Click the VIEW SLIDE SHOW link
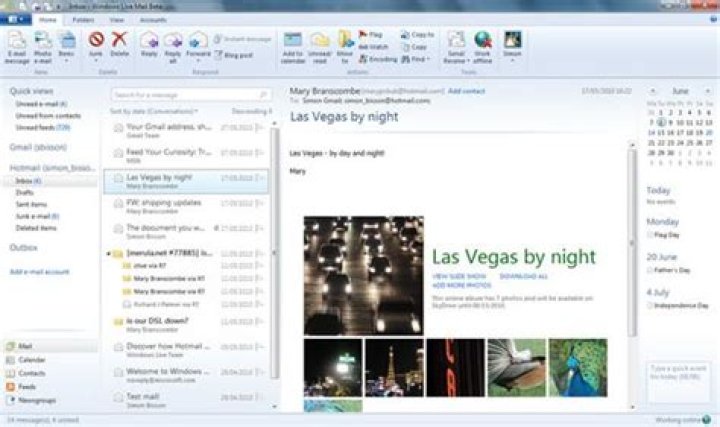 coord(459,276)
